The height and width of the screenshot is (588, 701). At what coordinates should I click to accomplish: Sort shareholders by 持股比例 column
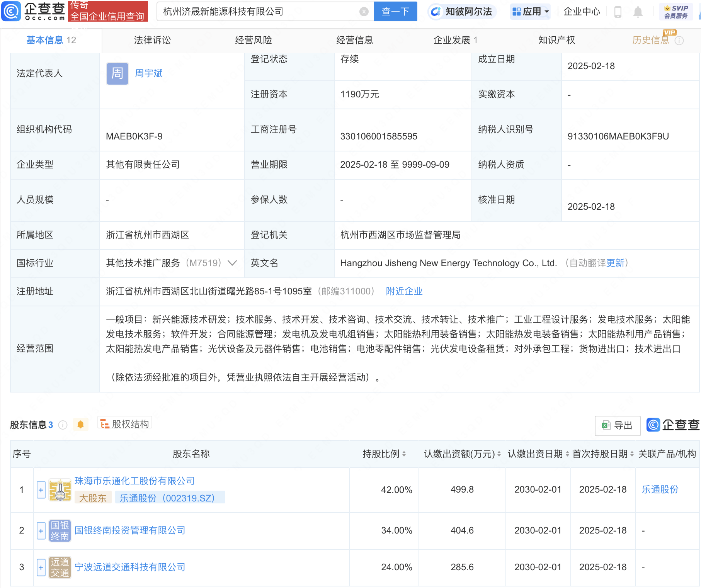pyautogui.click(x=404, y=454)
